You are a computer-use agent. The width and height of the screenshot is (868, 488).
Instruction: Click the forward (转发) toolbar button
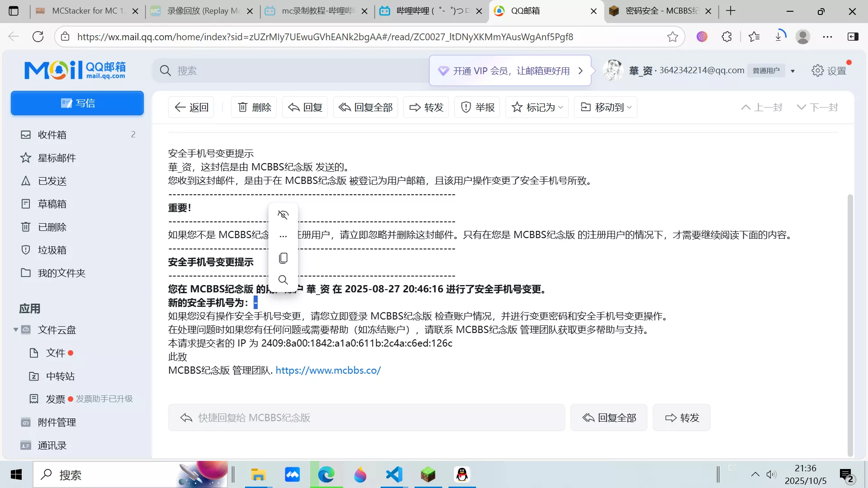[426, 107]
